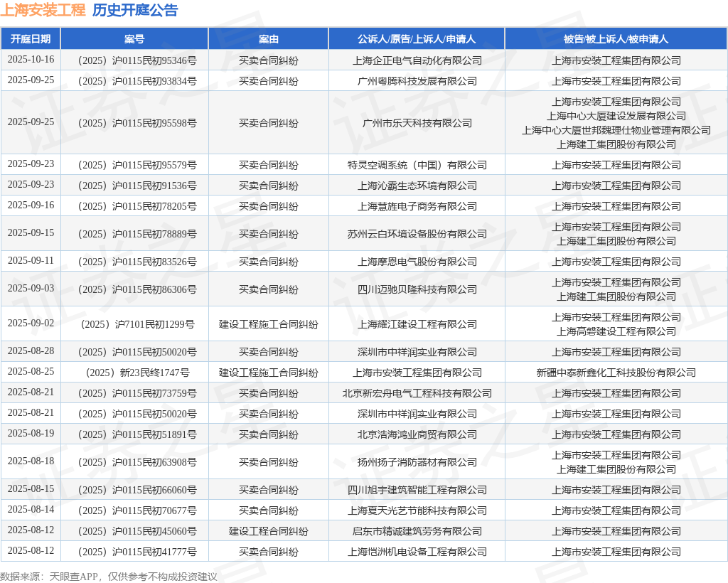Viewport: 728px width, 583px height.
Task: Click plaintiff 上海夏天光艺节能科技有限公司
Action: [x=417, y=510]
